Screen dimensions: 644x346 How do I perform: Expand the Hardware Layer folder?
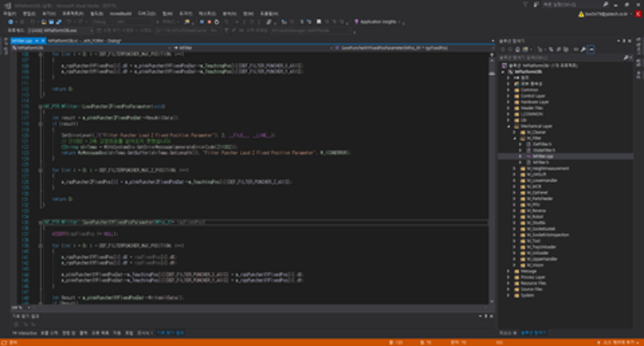click(508, 101)
